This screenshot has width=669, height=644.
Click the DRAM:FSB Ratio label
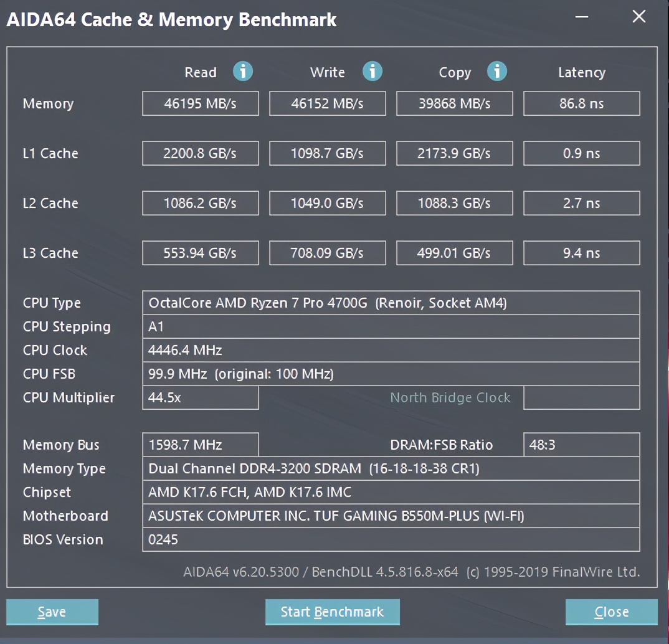click(x=442, y=445)
